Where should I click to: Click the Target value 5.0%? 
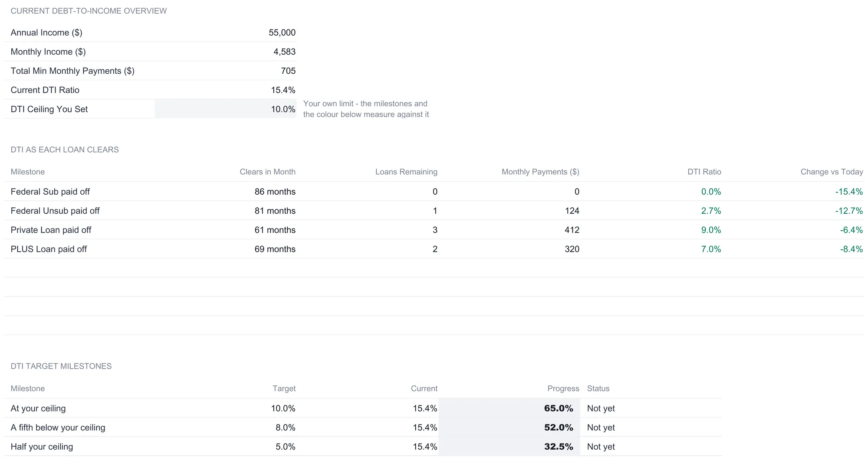click(x=285, y=446)
